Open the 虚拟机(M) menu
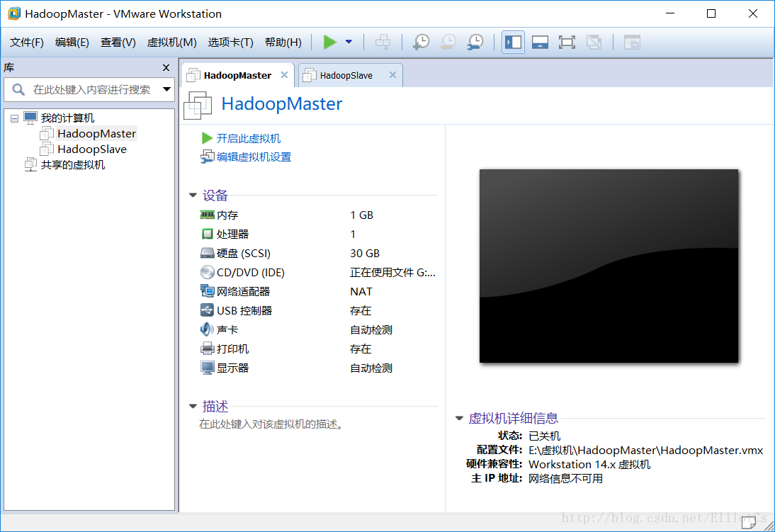Viewport: 775px width, 532px height. [171, 43]
